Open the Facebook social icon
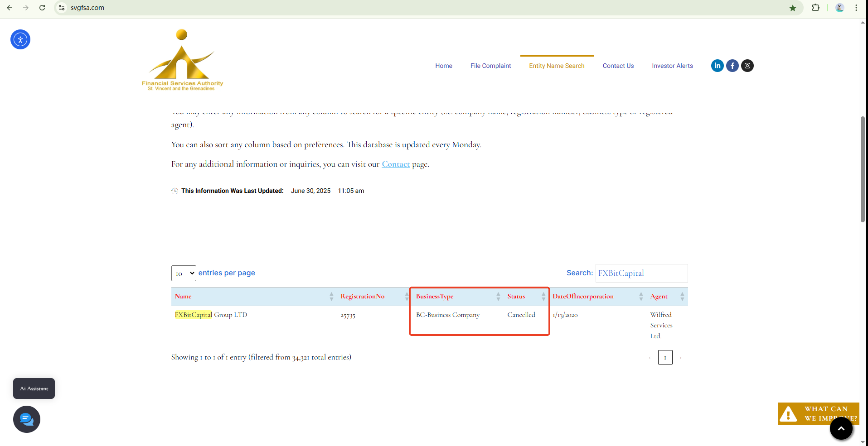The image size is (868, 446). [732, 66]
